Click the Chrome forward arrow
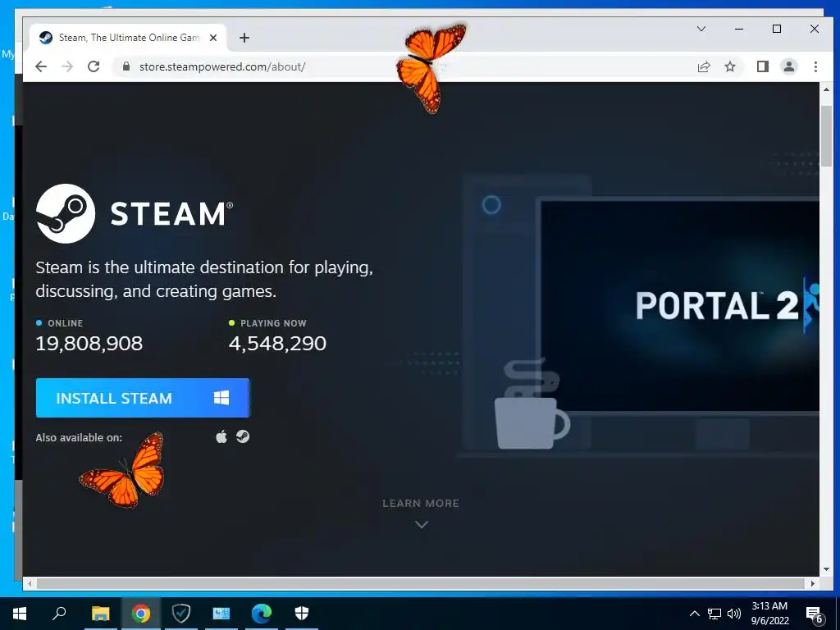 [67, 66]
